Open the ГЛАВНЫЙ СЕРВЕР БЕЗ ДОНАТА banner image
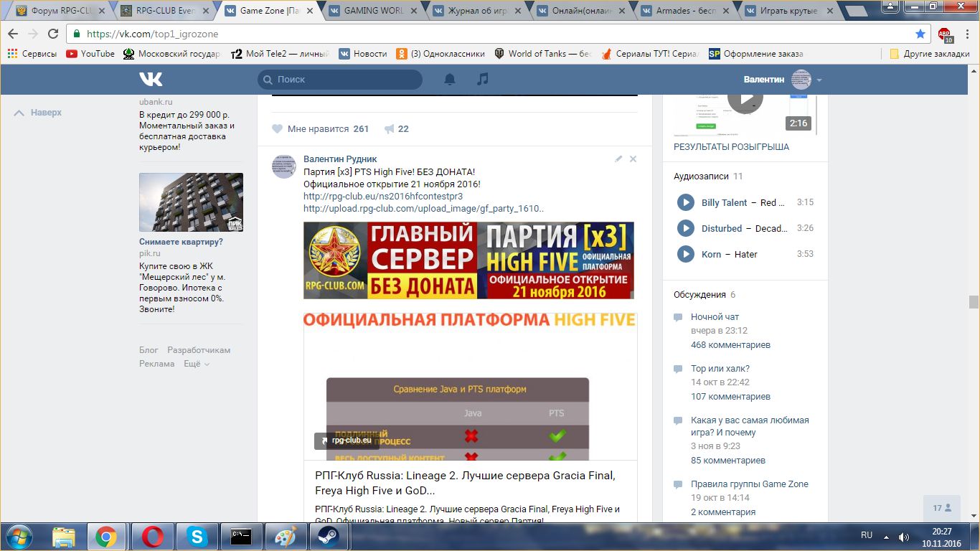 pos(468,260)
